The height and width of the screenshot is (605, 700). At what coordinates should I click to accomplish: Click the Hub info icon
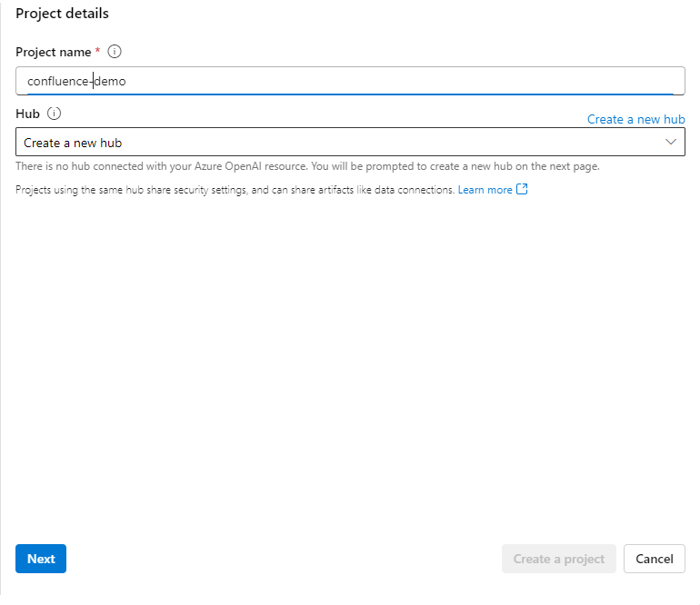pos(54,114)
